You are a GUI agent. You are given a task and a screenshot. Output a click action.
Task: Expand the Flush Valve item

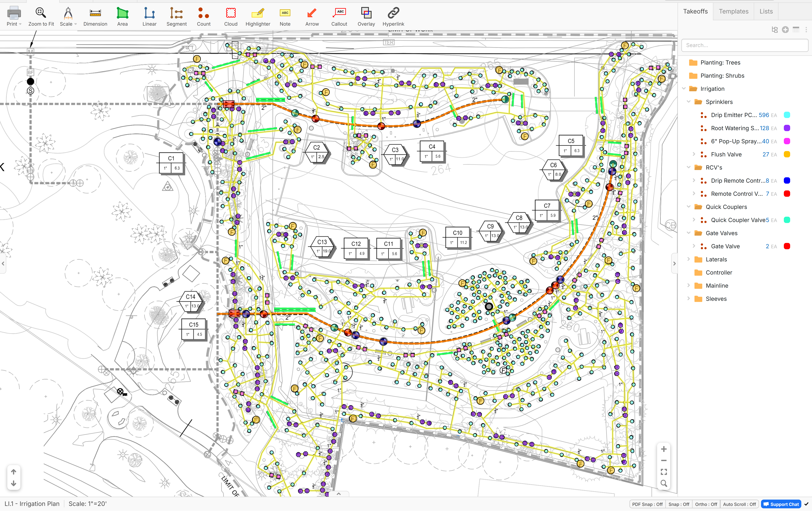(694, 154)
